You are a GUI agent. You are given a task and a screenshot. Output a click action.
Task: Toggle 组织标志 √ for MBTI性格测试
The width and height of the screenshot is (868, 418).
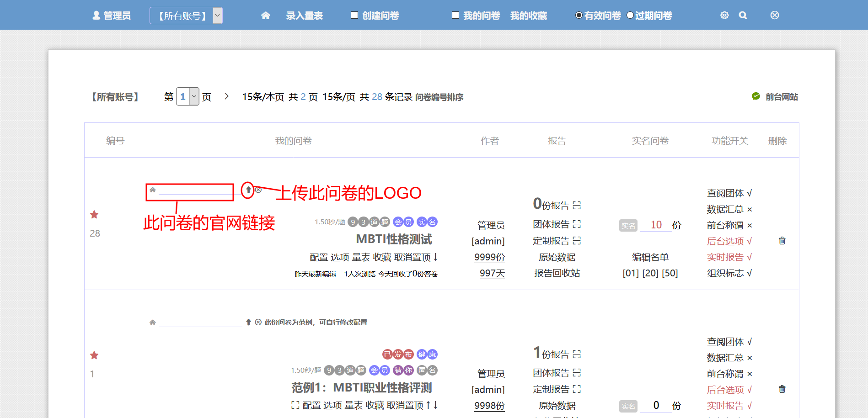coord(729,273)
